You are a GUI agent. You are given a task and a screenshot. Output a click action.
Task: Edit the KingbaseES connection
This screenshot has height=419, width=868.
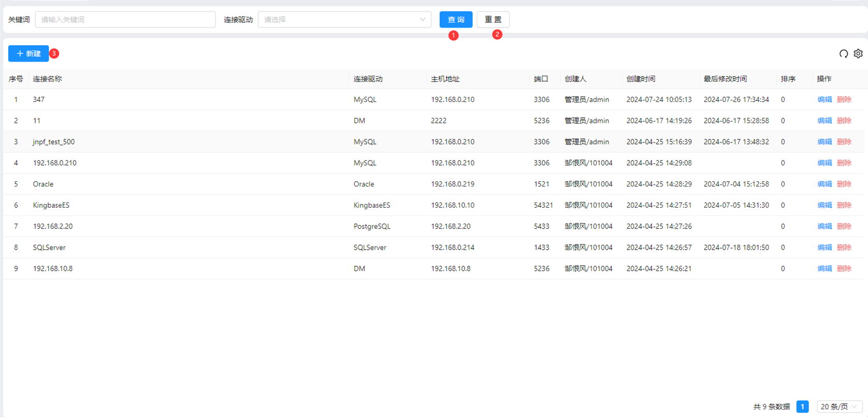(x=824, y=205)
